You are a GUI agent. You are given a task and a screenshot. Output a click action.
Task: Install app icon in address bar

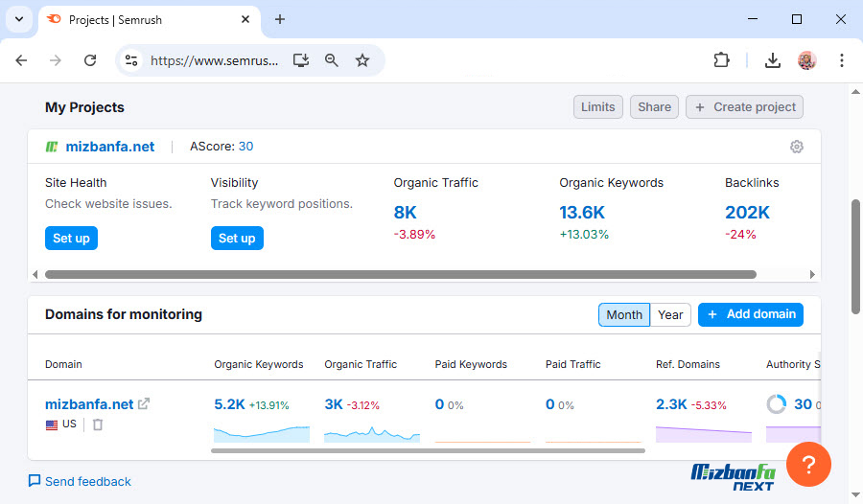tap(300, 60)
